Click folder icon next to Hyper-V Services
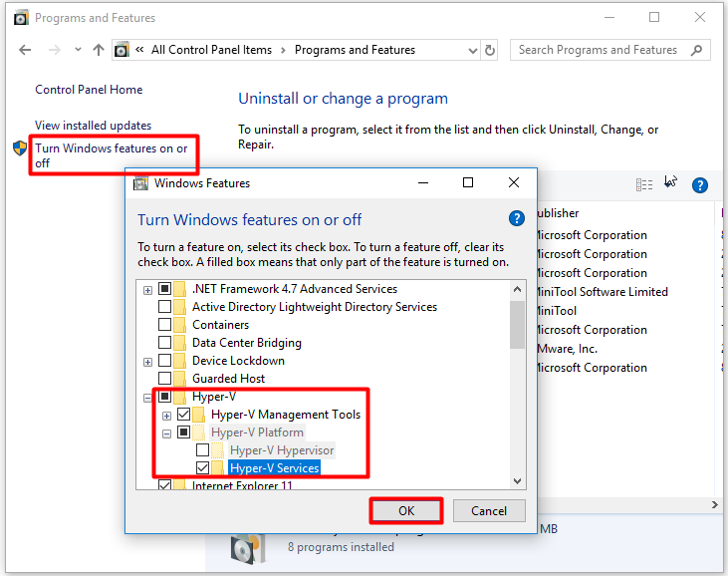Screen dimensions: 728x576 coord(217,467)
